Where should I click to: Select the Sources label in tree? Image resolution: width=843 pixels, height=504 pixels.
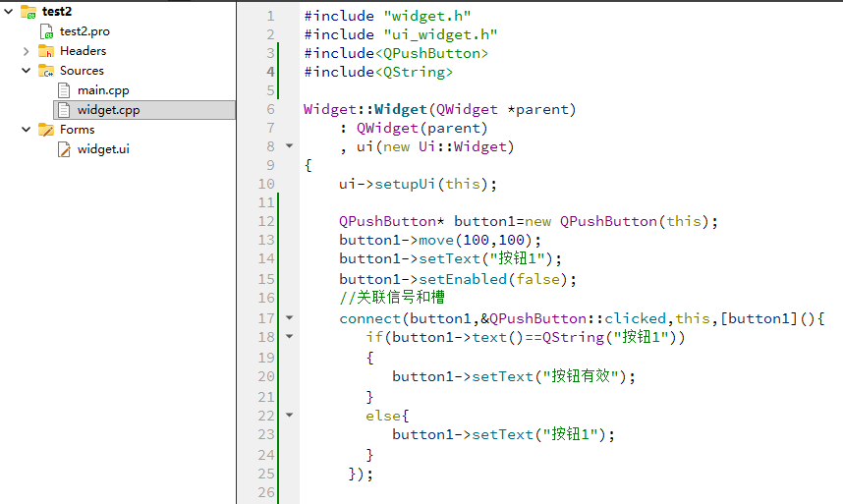pos(82,71)
